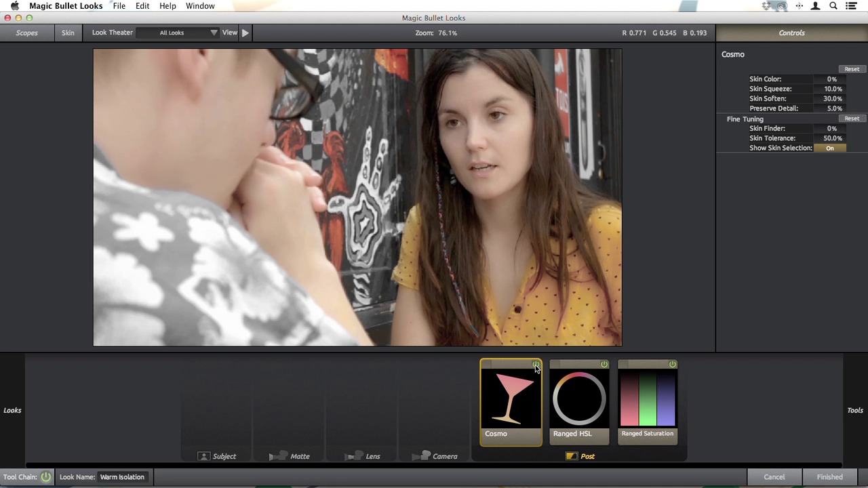Viewport: 868px width, 488px height.
Task: Reset the Fine Tuning settings
Action: 852,119
